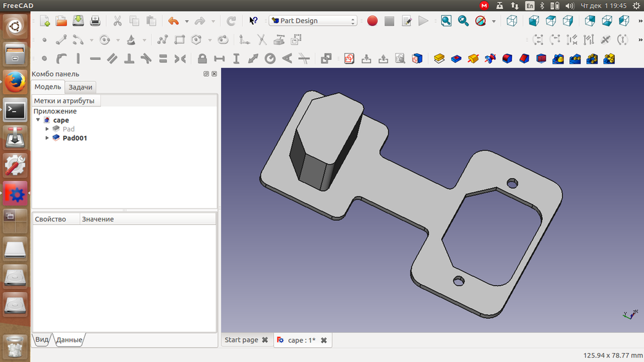Start macro recording with red circle

pyautogui.click(x=372, y=21)
